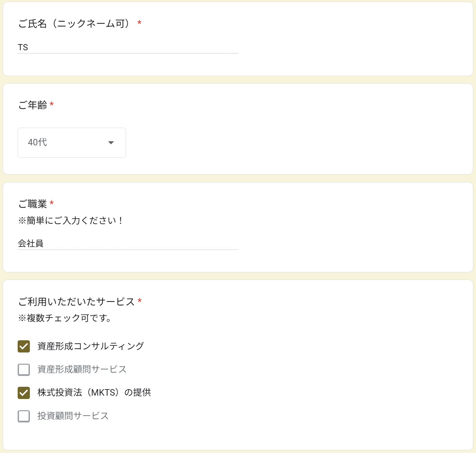Click the ご利用いただいたサービス question title
This screenshot has height=453, width=476.
(76, 302)
